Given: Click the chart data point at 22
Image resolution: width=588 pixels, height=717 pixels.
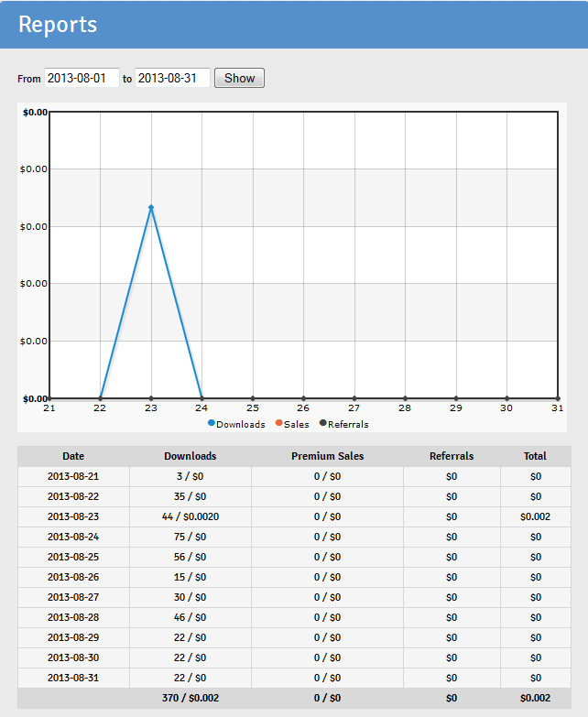Looking at the screenshot, I should (100, 398).
